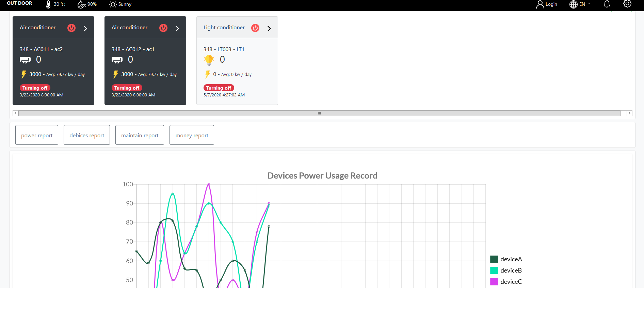
Task: Click the outdoor temperature thermometer icon
Action: [x=48, y=4]
